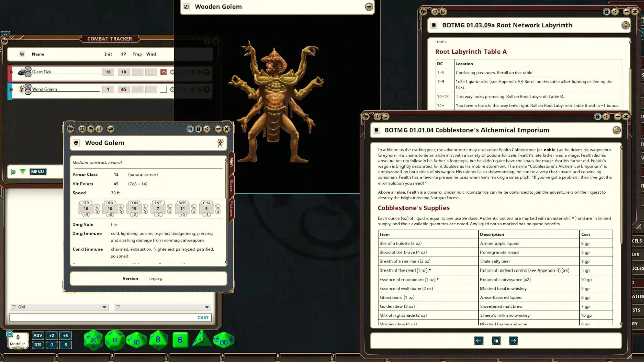Roll the green d10 die

136,340
